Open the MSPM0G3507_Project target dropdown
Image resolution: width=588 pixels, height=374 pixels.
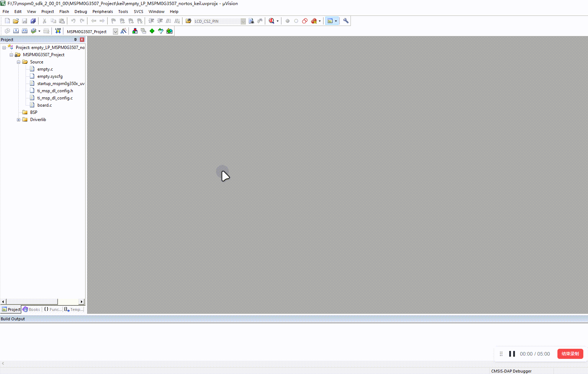pos(115,31)
